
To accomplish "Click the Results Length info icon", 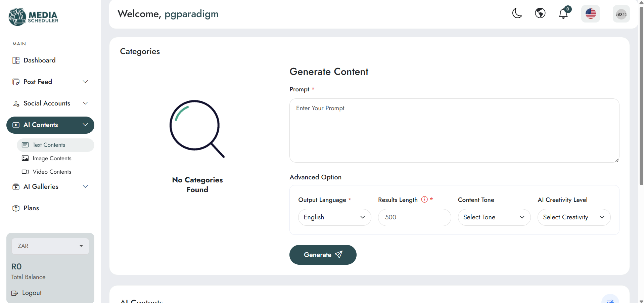I will coord(424,200).
